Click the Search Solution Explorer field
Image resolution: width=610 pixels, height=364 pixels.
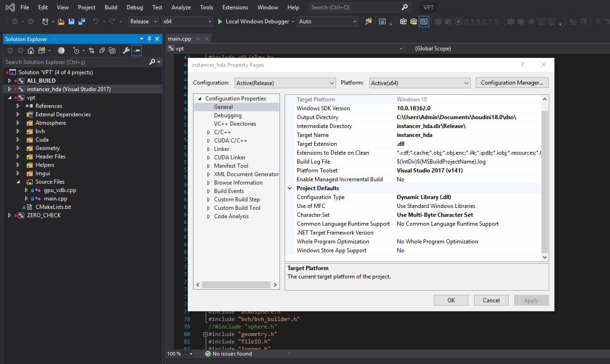[x=70, y=62]
